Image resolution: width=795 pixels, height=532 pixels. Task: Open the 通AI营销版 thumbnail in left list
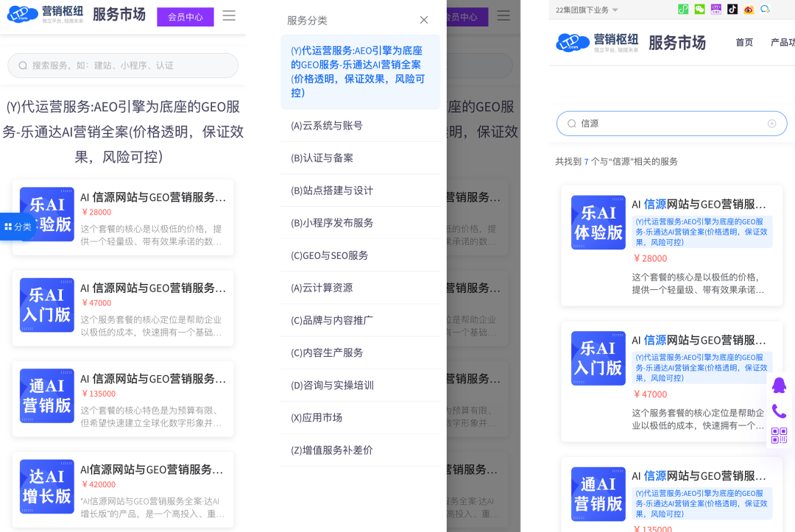(46, 396)
